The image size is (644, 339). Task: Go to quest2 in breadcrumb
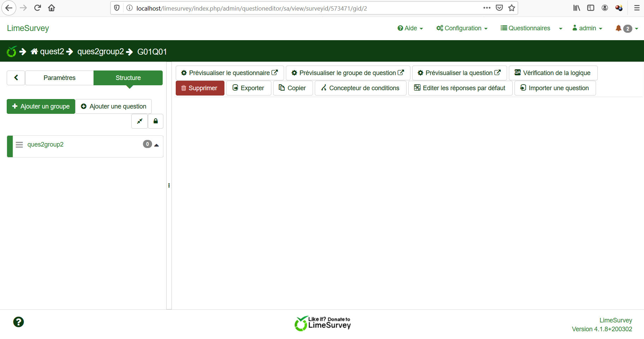point(48,51)
